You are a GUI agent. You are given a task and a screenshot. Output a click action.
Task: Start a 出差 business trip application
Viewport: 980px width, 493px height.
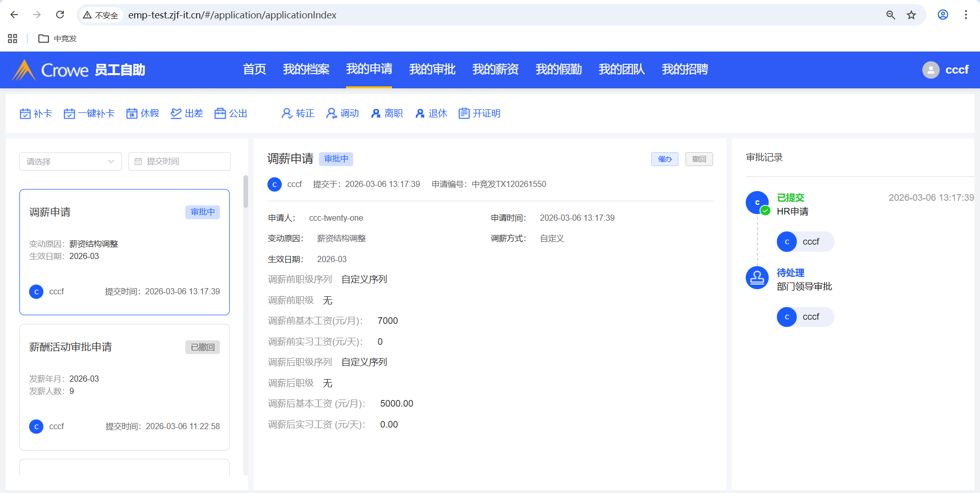pyautogui.click(x=187, y=113)
